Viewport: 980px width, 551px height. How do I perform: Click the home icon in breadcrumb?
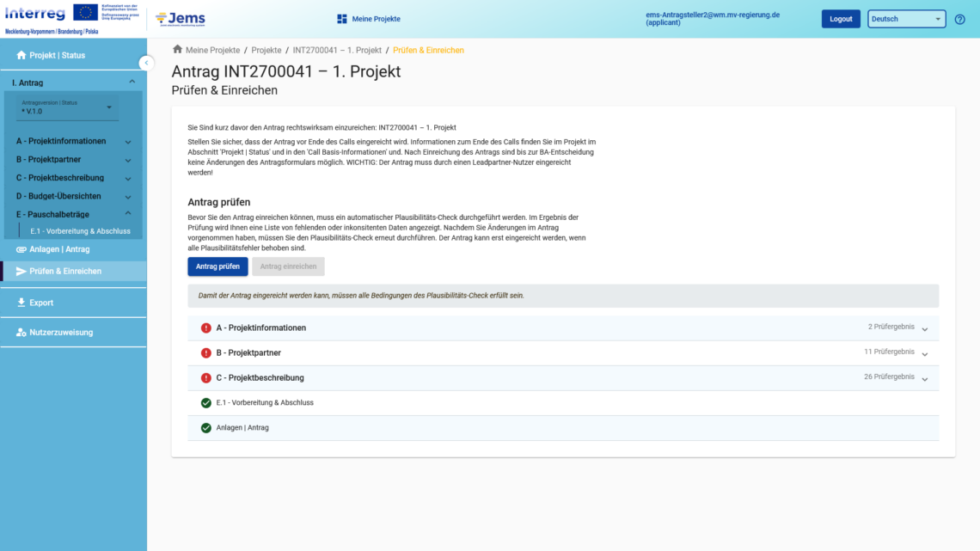(x=177, y=50)
